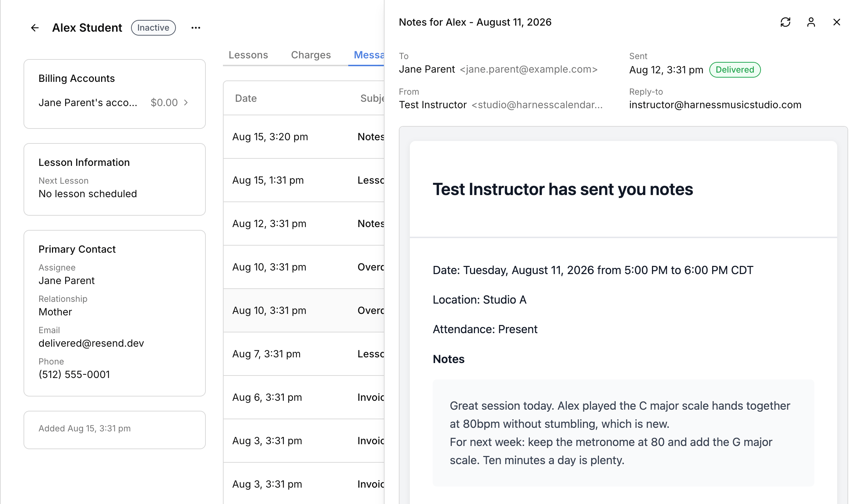Click the Alex Student page title
The image size is (861, 504).
tap(87, 28)
